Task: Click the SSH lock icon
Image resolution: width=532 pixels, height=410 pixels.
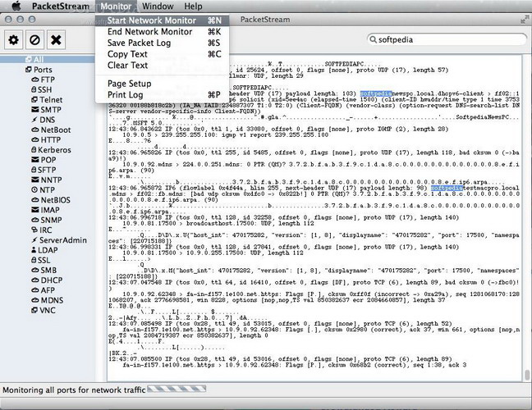Action: click(x=34, y=89)
